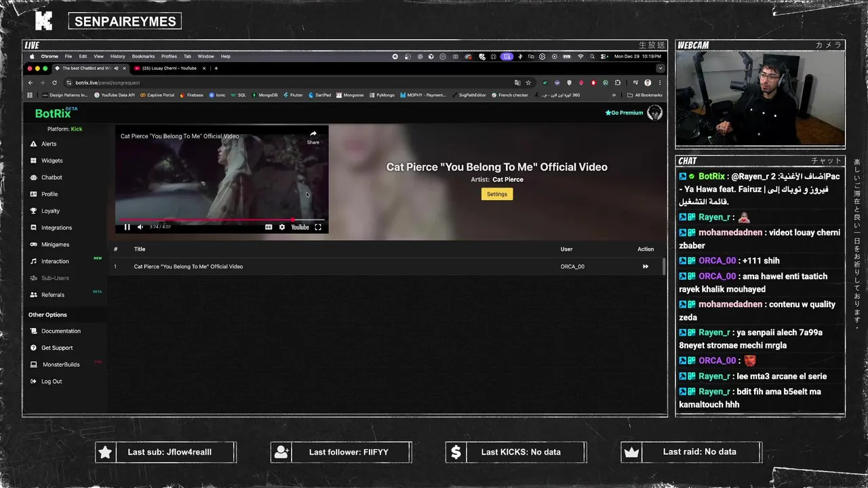
Task: Open the All Bookmarks folder
Action: coord(645,95)
